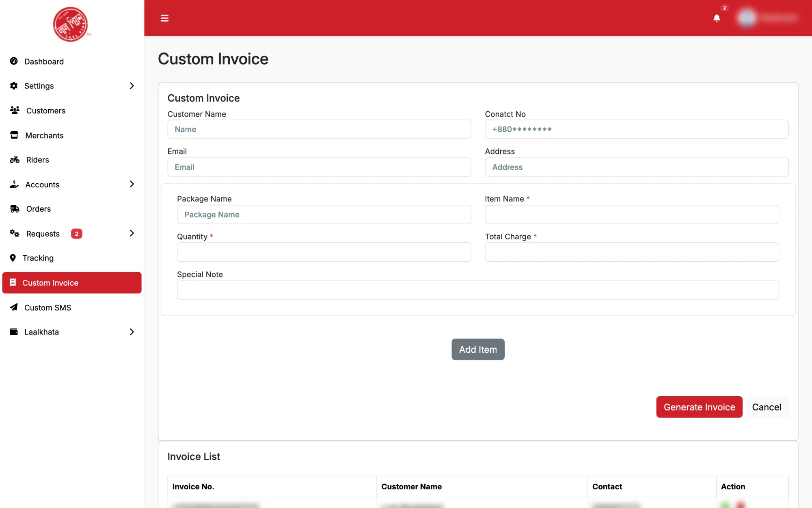Open the notifications bell
This screenshot has width=812, height=508.
pyautogui.click(x=717, y=18)
